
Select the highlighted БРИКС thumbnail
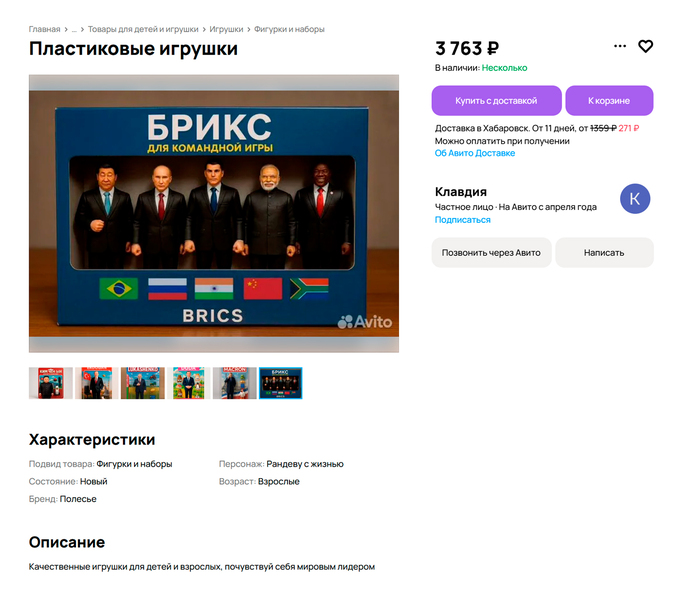pos(280,383)
